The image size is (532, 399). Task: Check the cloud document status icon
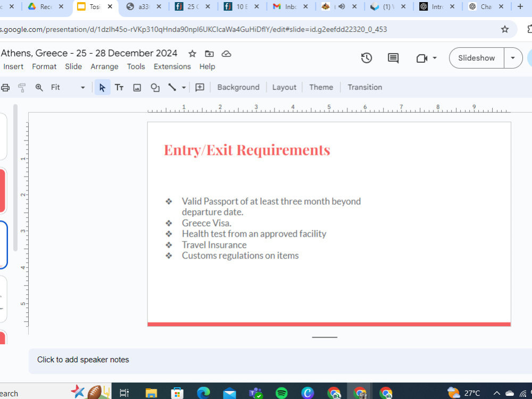(x=226, y=54)
